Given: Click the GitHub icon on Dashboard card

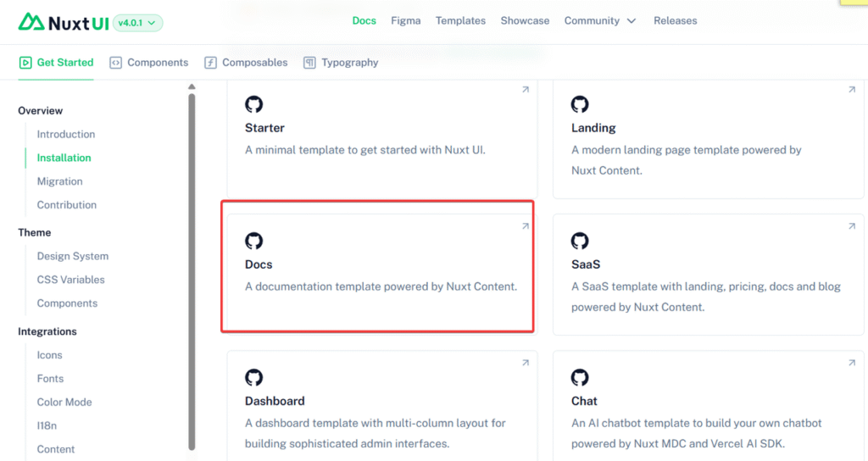Looking at the screenshot, I should tap(253, 377).
